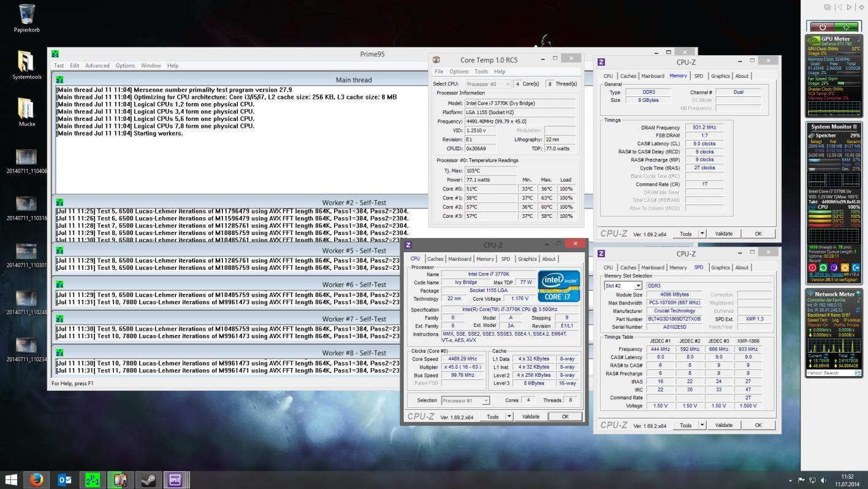Click Validate in CPU-Z Memory window
The height and width of the screenshot is (489, 868).
[723, 234]
